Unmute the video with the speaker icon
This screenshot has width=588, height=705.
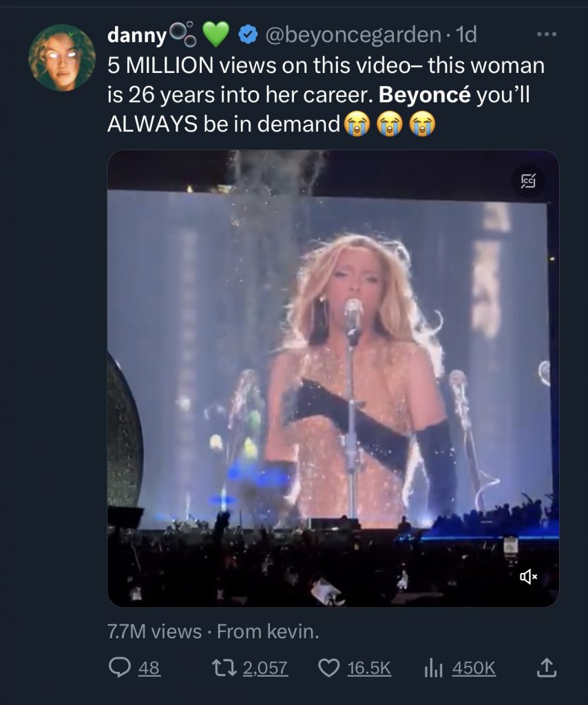tap(528, 577)
